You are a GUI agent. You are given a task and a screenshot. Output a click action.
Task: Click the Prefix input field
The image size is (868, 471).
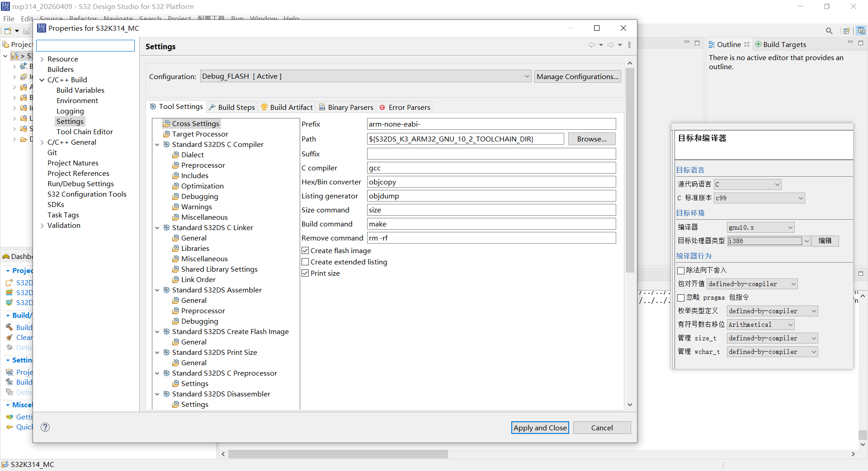(491, 124)
